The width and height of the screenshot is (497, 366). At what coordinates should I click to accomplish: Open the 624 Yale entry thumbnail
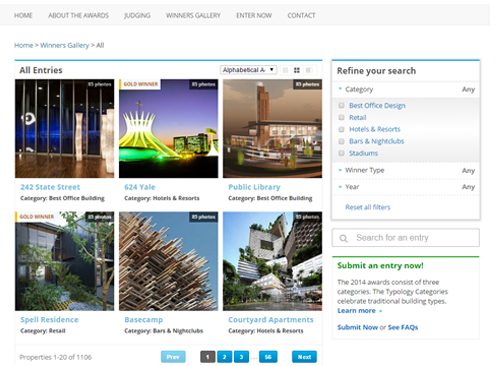tap(169, 128)
